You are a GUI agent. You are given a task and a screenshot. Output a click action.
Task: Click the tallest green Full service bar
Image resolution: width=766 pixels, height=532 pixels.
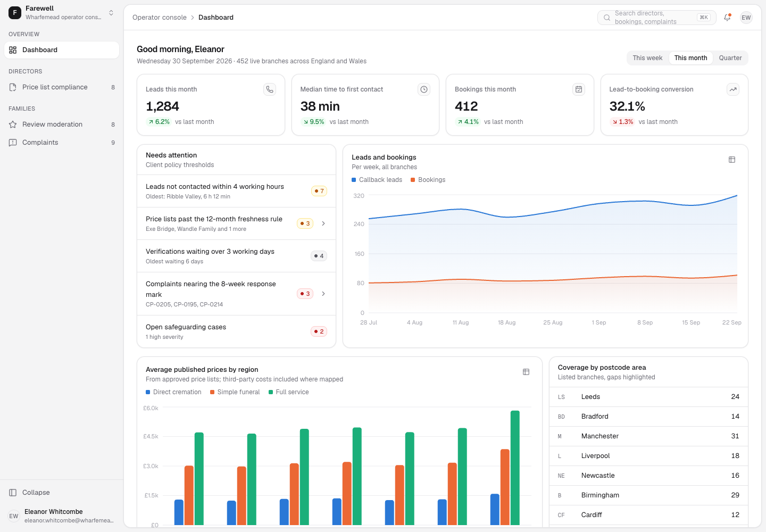pos(515,468)
